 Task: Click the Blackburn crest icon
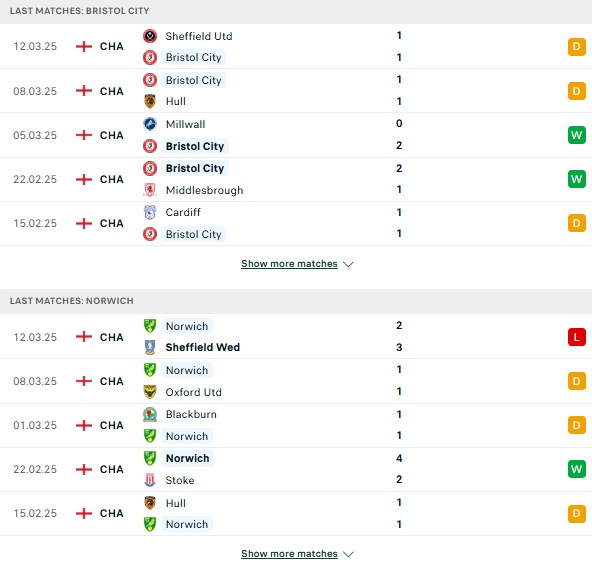click(x=150, y=414)
